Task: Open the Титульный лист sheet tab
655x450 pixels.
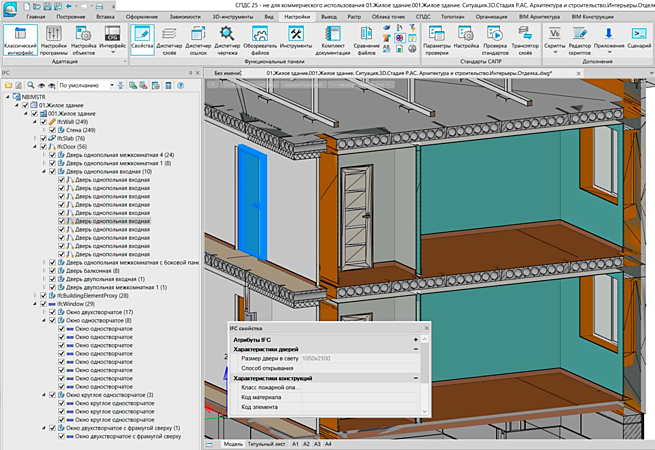Action: (x=266, y=443)
